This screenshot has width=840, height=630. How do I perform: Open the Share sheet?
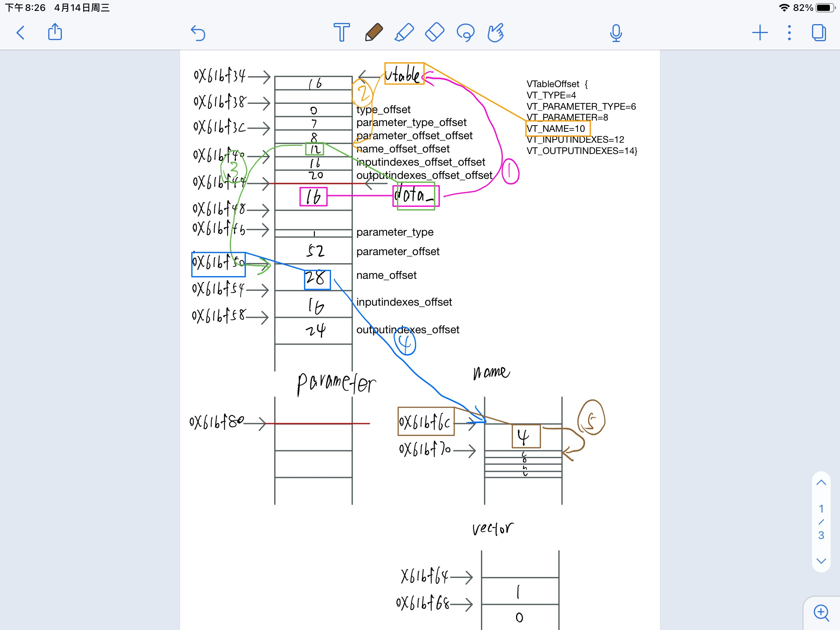[x=55, y=33]
